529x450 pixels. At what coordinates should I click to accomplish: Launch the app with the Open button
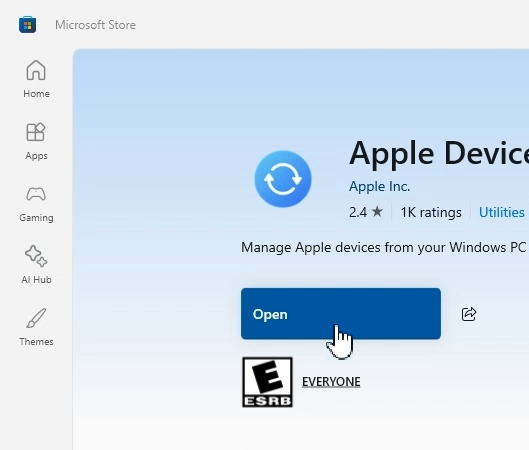[341, 314]
